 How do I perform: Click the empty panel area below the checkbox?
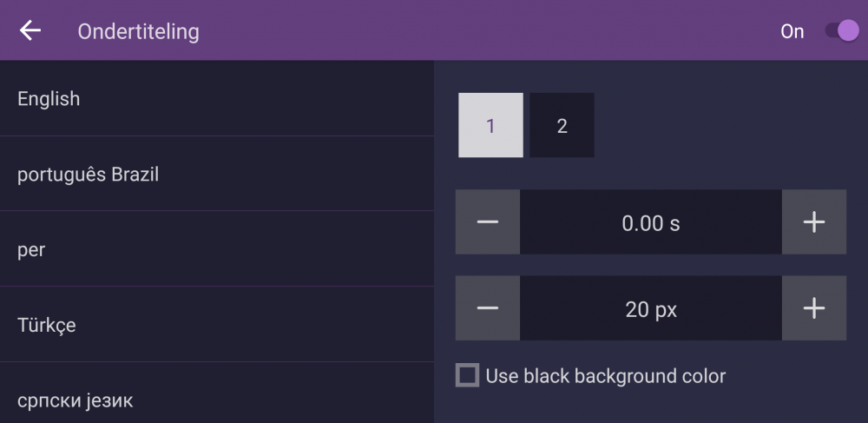coord(651,406)
